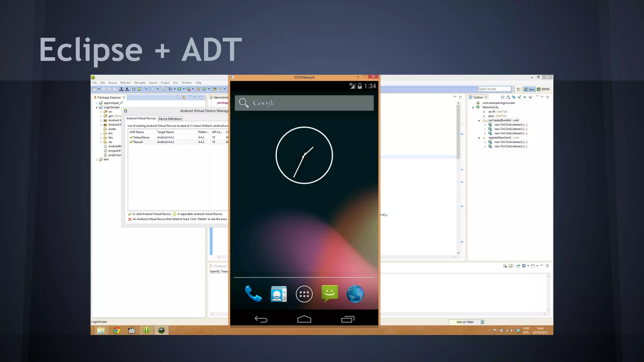644x362 pixels.
Task: Open the Project menu
Action: coord(165,83)
